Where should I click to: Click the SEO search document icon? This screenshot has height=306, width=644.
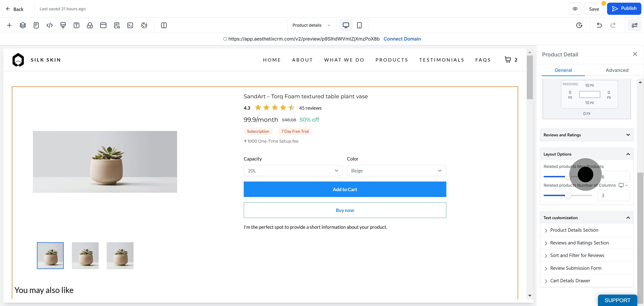(117, 25)
